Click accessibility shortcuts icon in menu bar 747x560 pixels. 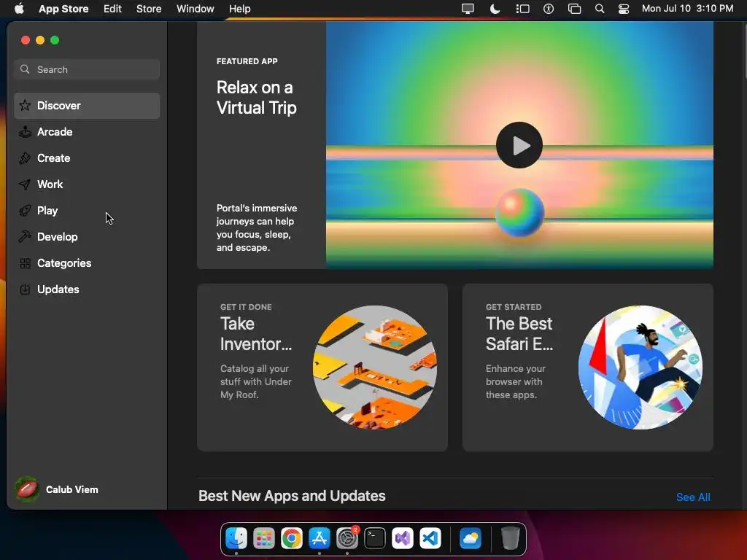[549, 9]
